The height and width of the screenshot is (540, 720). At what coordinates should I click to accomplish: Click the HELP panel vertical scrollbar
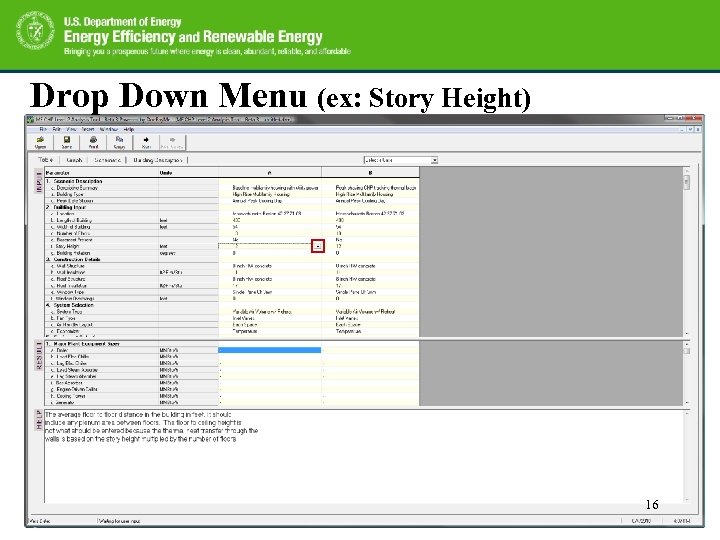point(686,456)
